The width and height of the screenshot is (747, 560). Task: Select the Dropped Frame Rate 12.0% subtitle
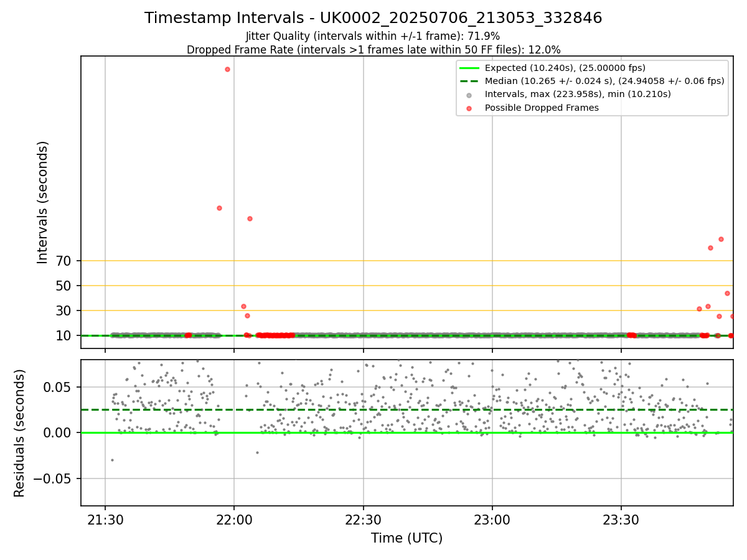[x=373, y=50]
